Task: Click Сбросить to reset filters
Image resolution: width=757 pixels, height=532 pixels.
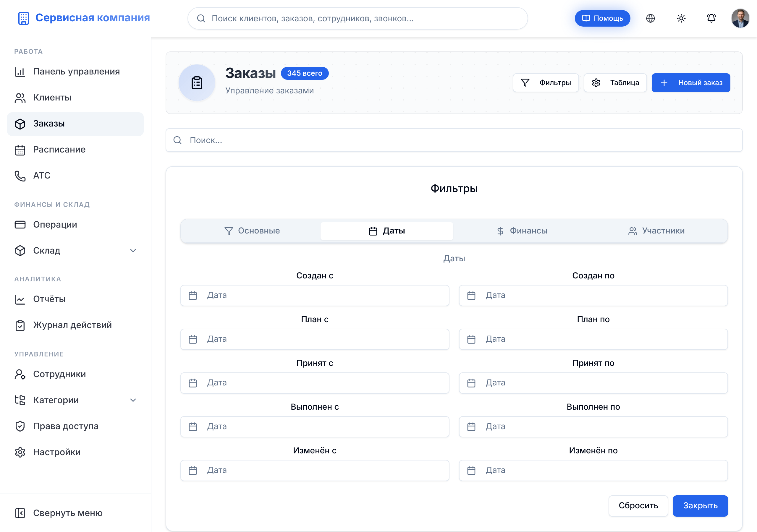Action: 638,506
